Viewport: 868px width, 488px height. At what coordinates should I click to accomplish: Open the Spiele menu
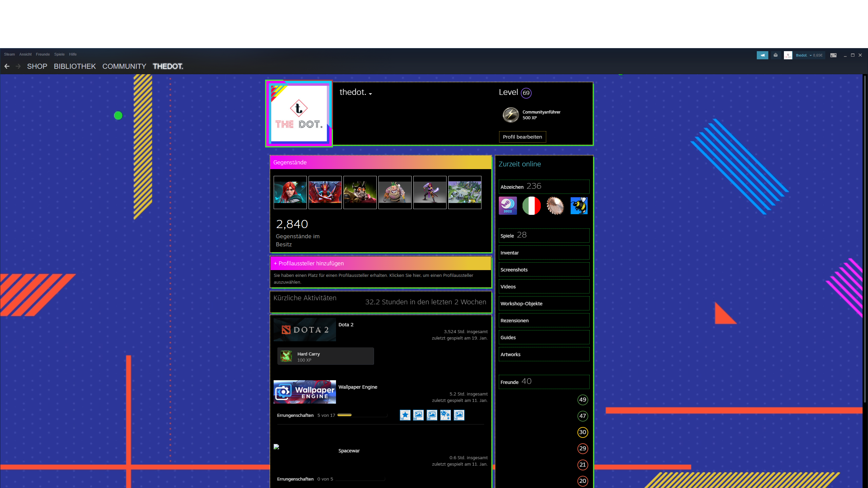pyautogui.click(x=59, y=54)
